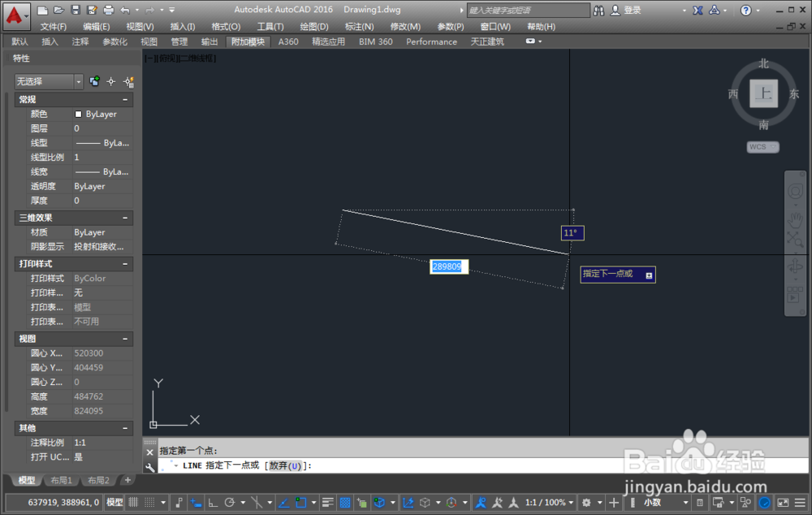The height and width of the screenshot is (515, 812).
Task: Click the A360 triangle icon in title bar
Action: tap(714, 10)
